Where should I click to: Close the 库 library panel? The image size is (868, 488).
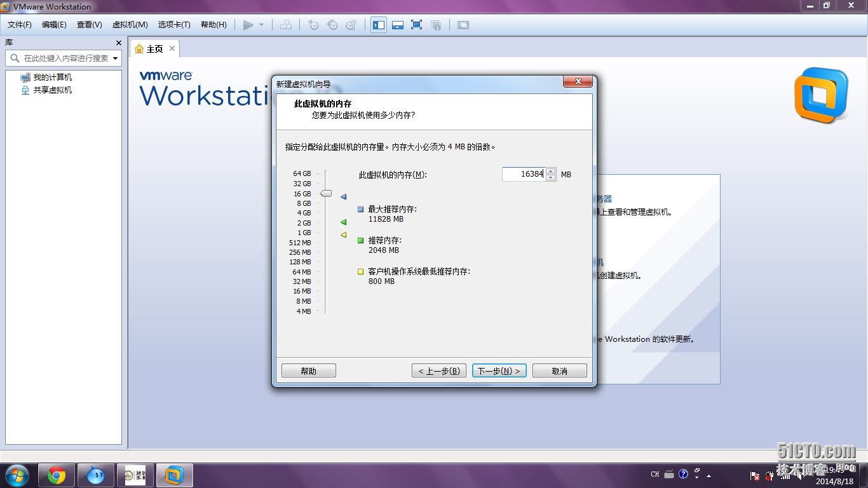click(118, 43)
